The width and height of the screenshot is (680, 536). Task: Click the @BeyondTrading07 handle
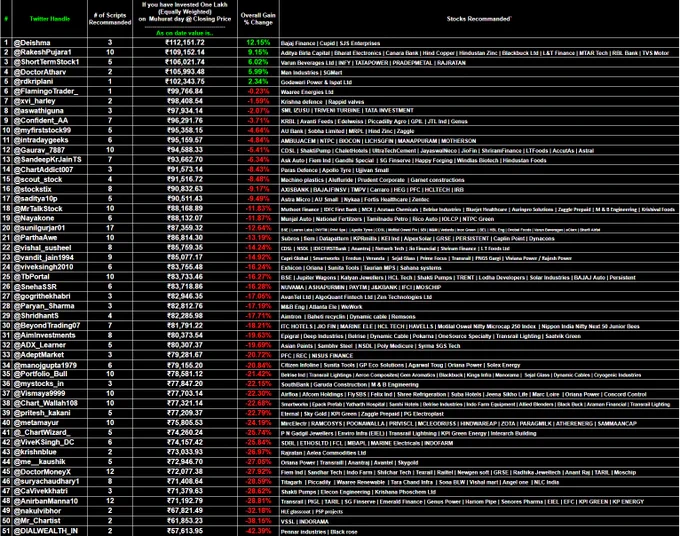[x=47, y=326]
